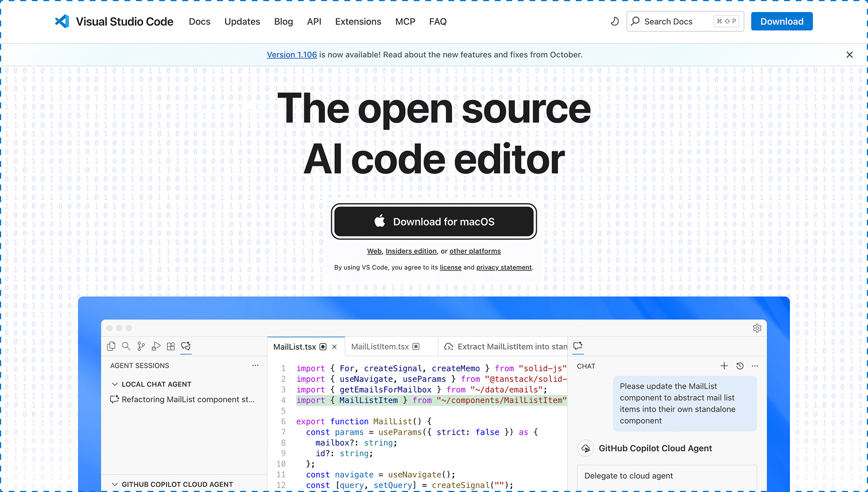Select the Refactoring MailList component session
868x492 pixels.
(x=183, y=400)
